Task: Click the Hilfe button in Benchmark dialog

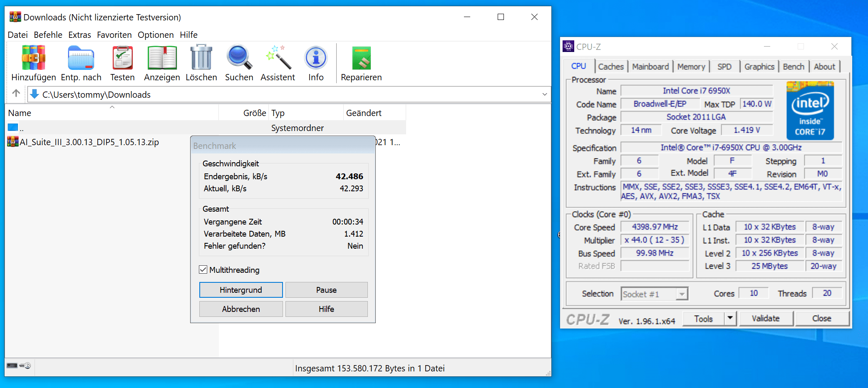Action: pos(326,309)
